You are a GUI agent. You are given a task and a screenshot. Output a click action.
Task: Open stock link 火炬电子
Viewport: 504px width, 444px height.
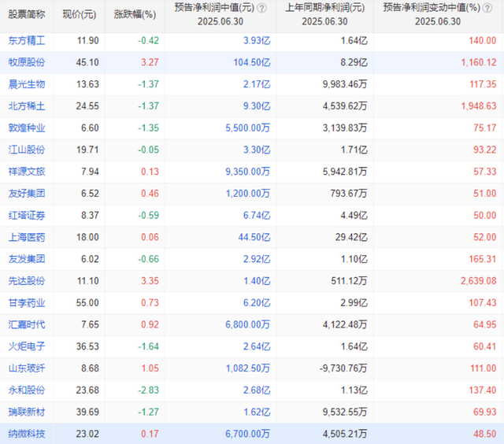click(x=27, y=346)
